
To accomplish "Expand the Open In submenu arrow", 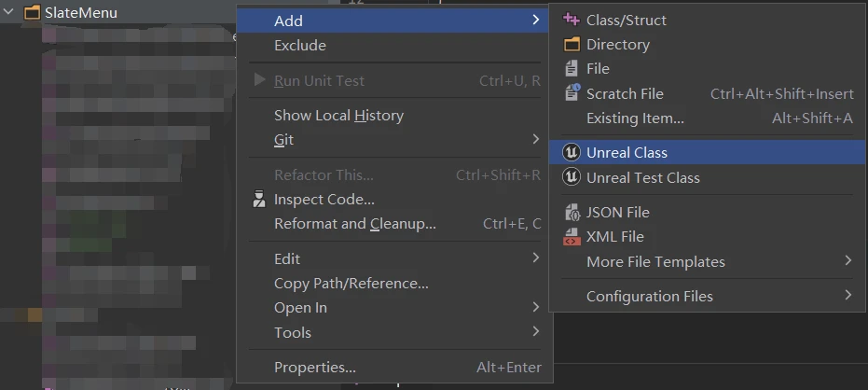I will click(x=536, y=308).
